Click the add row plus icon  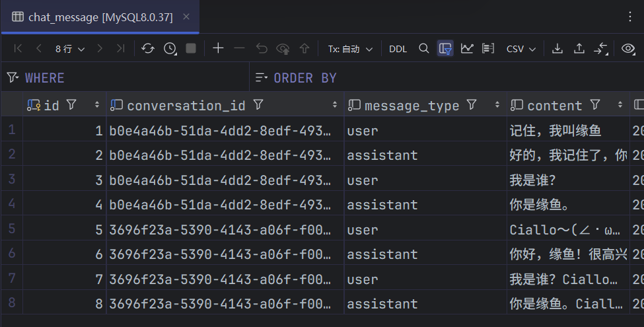point(218,48)
